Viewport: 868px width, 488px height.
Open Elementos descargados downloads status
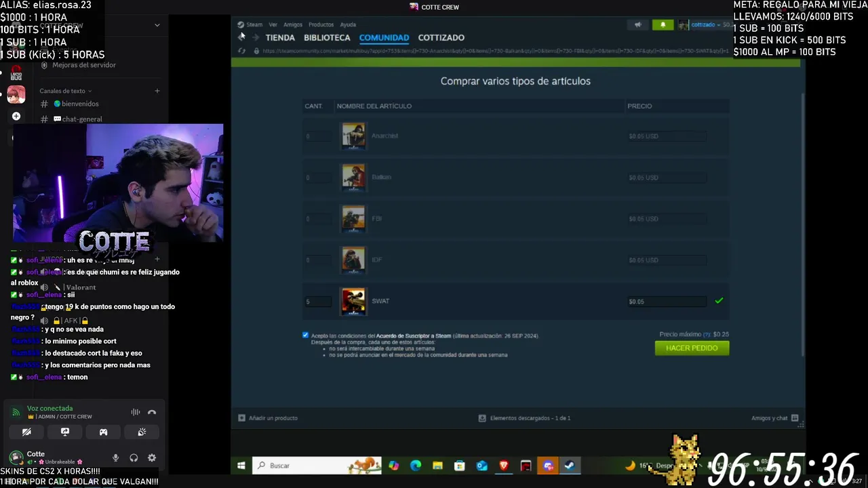524,418
